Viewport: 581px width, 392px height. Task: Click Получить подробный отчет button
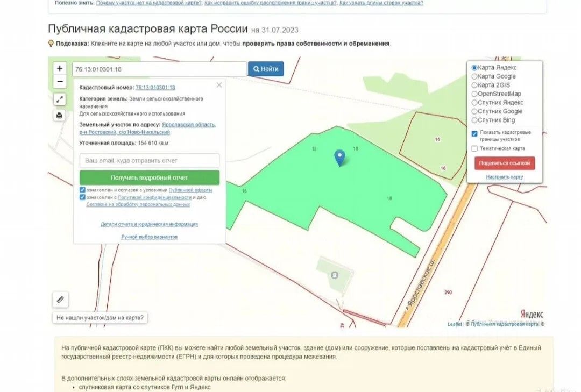click(x=150, y=177)
